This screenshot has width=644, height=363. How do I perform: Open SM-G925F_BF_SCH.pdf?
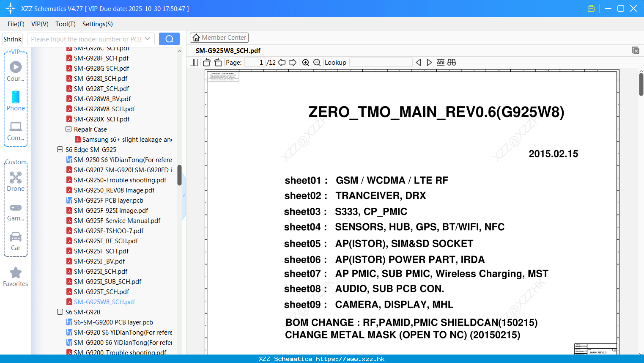pos(106,241)
